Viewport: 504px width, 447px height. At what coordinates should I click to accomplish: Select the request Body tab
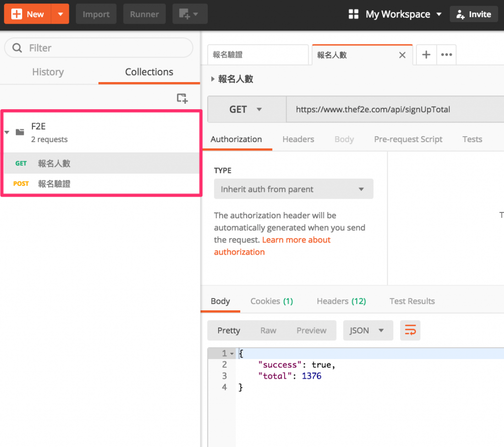[x=344, y=139]
